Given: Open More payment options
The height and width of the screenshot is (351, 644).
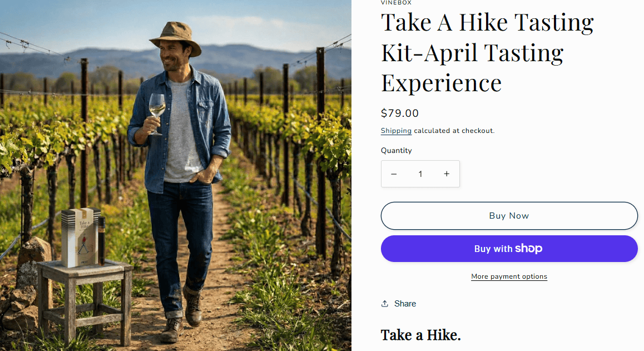Looking at the screenshot, I should coord(509,276).
